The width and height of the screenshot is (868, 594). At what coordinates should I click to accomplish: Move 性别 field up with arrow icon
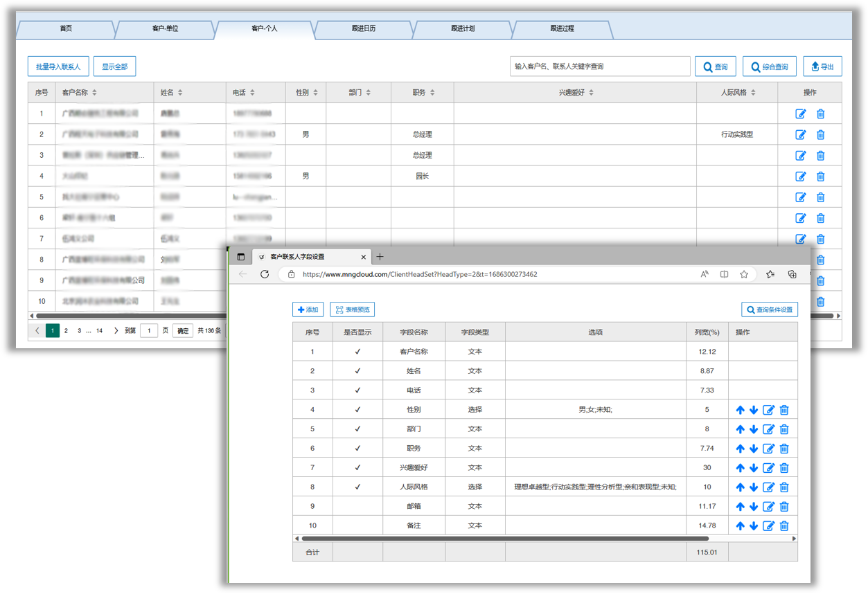[x=740, y=410]
